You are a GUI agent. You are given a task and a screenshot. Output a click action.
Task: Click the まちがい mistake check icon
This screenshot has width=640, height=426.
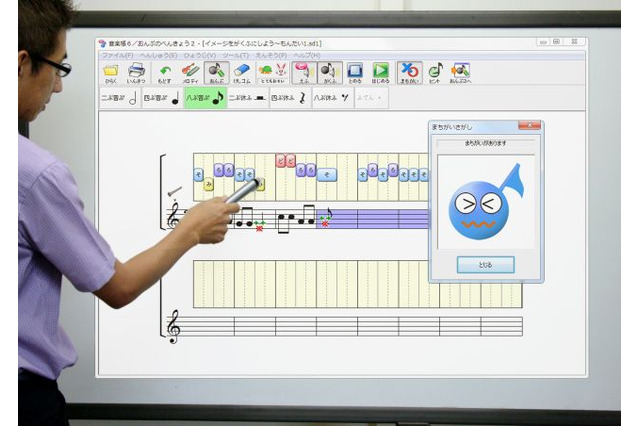(x=410, y=73)
